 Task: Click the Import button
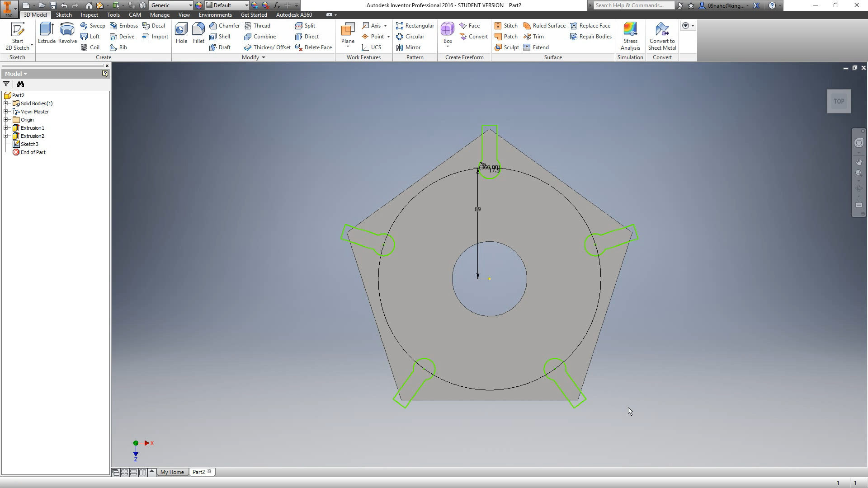point(155,37)
